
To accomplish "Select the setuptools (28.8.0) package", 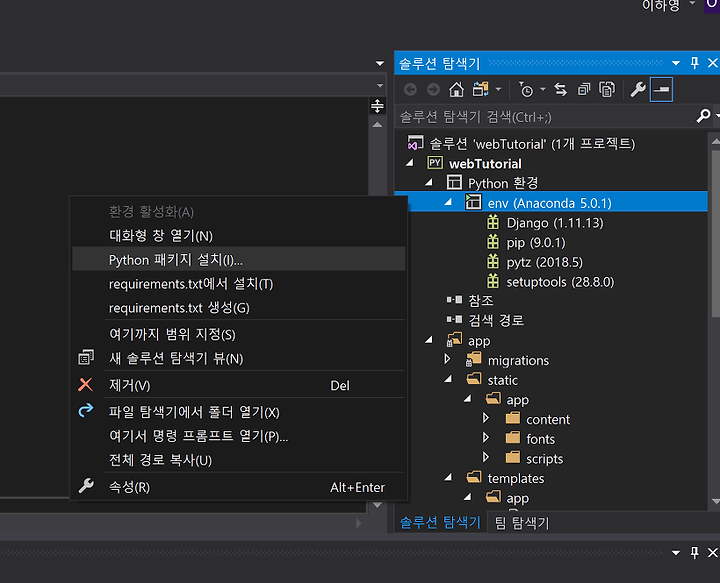I will click(560, 282).
